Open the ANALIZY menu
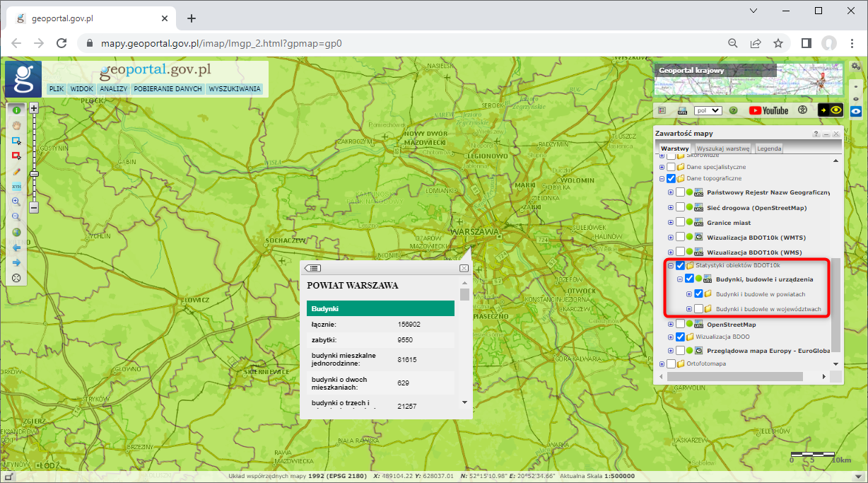868x483 pixels. point(113,88)
